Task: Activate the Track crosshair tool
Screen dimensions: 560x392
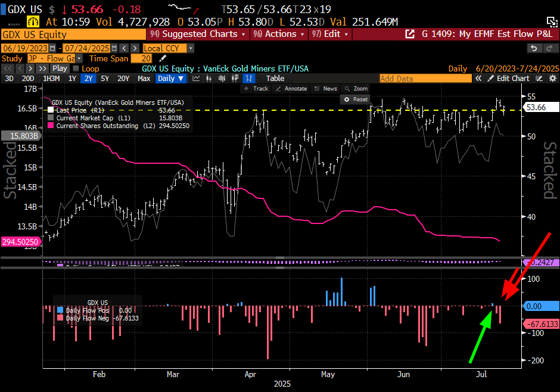Action: point(256,89)
